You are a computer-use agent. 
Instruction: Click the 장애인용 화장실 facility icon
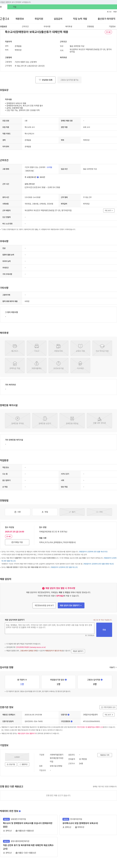coord(72,421)
